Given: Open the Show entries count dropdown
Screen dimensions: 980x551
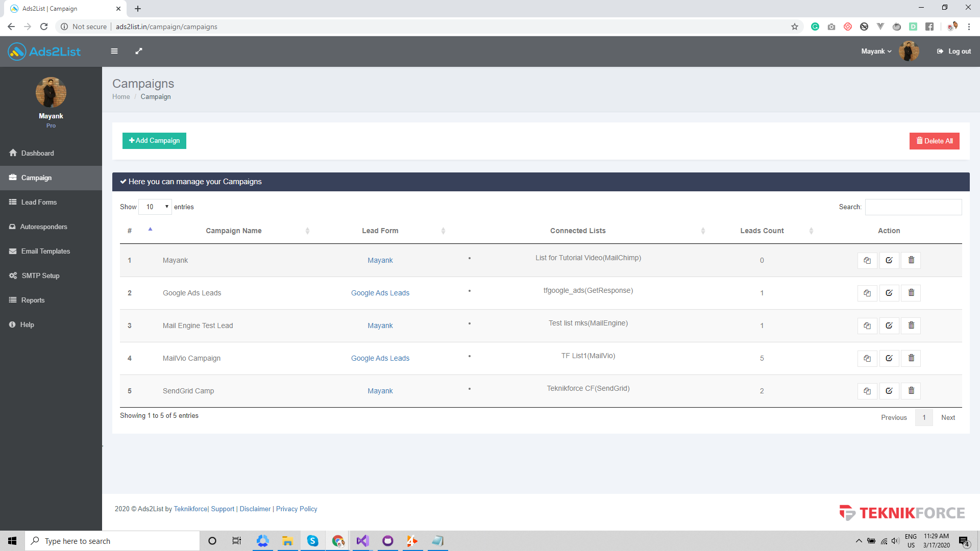Looking at the screenshot, I should [x=155, y=207].
